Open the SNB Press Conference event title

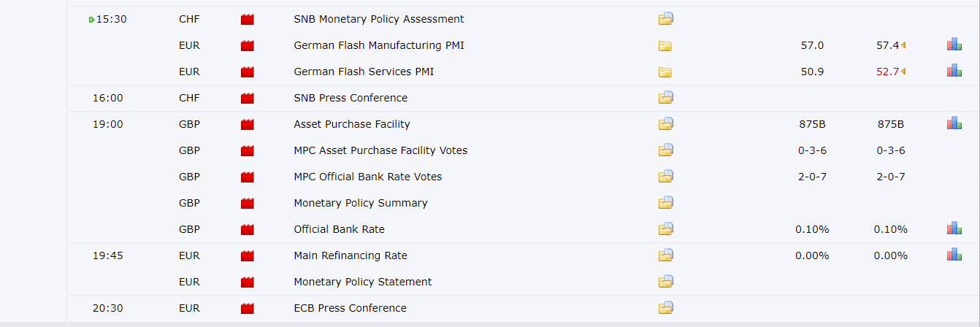coord(351,98)
